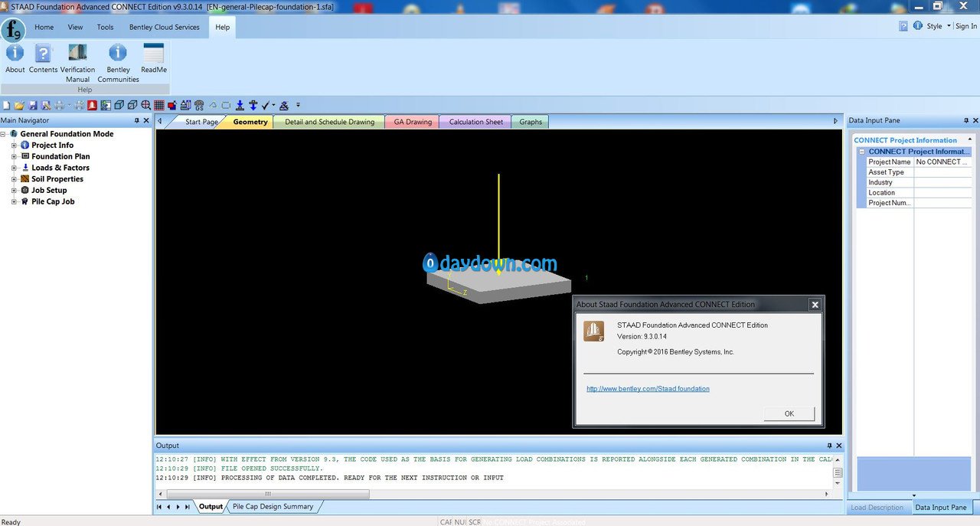Image resolution: width=980 pixels, height=526 pixels.
Task: Pin the Data Input Pane
Action: (965, 120)
